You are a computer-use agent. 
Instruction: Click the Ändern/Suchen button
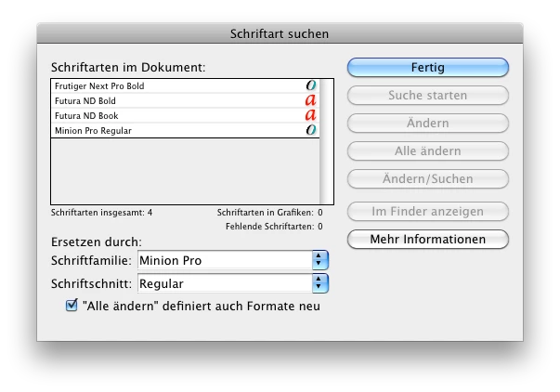(x=428, y=178)
